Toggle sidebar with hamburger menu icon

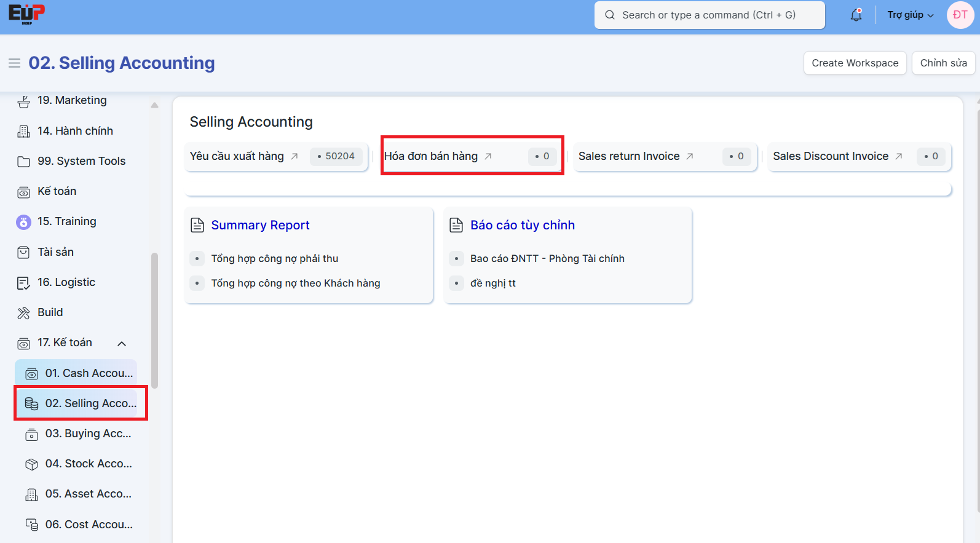pos(14,63)
